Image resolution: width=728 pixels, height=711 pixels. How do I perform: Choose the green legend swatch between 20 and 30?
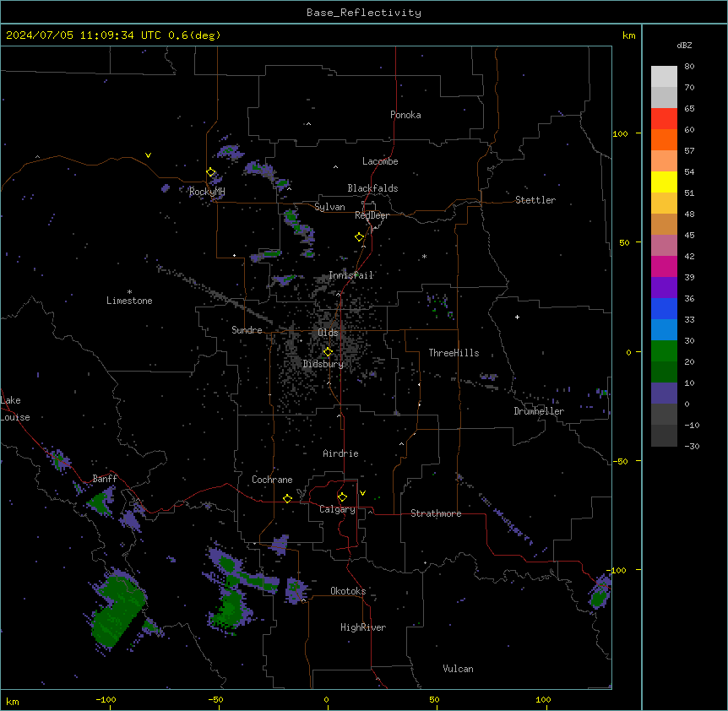pyautogui.click(x=664, y=351)
